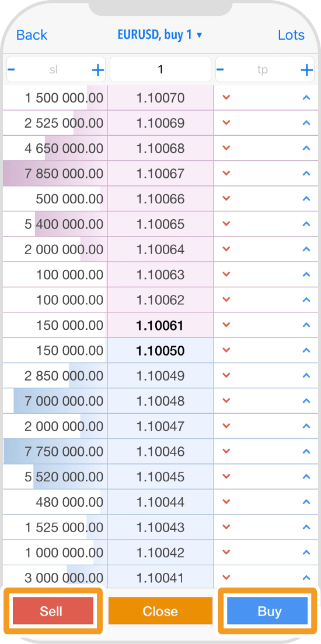The height and width of the screenshot is (644, 321).
Task: Select the volume input field showing 1
Action: (x=160, y=69)
